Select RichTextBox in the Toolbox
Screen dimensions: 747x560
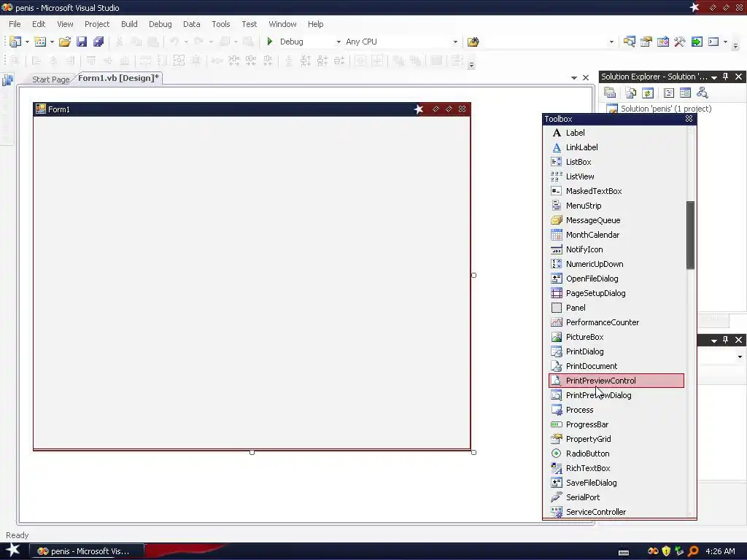pos(616,468)
